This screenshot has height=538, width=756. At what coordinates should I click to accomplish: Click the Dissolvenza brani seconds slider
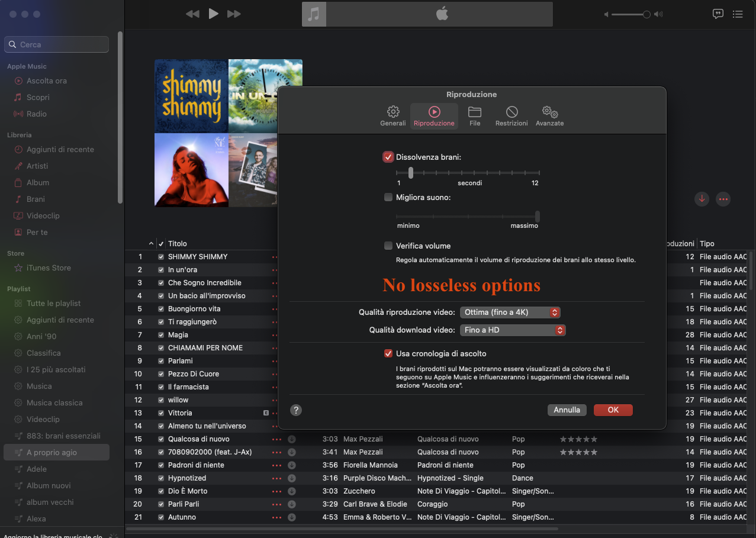click(468, 173)
